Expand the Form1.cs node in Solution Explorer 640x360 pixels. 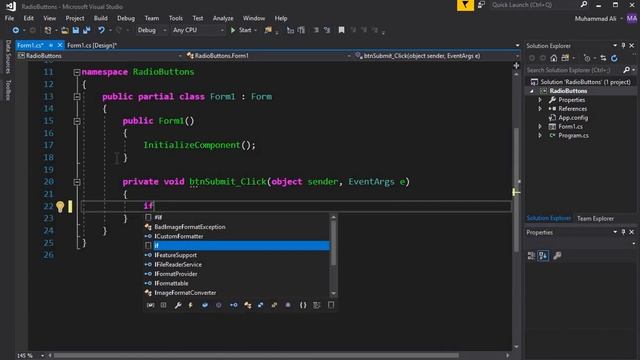tap(540, 127)
